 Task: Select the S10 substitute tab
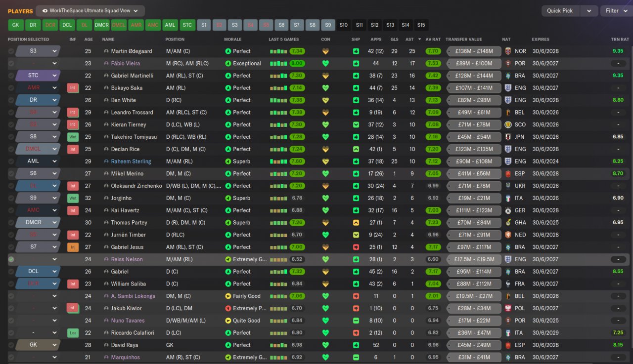pos(344,25)
